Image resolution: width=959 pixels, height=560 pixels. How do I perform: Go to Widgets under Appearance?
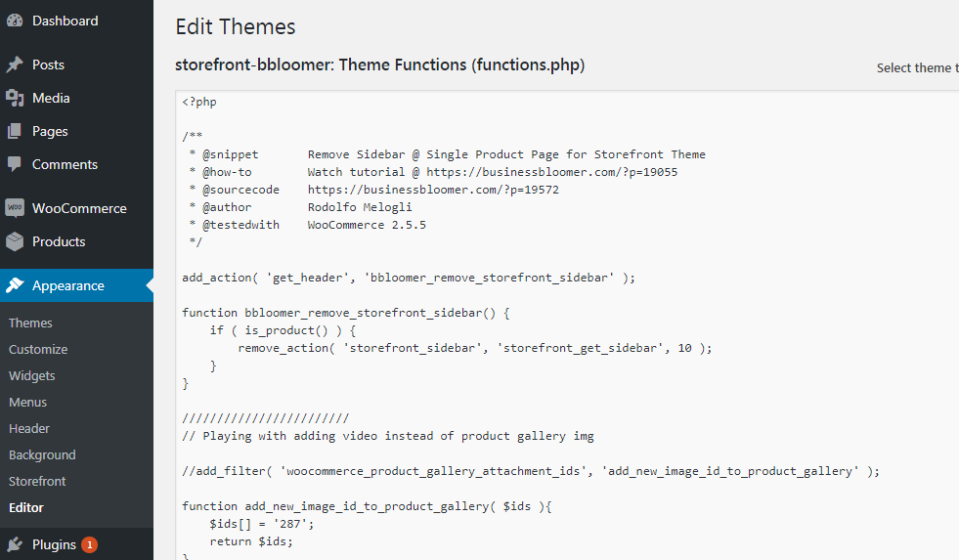pos(32,375)
